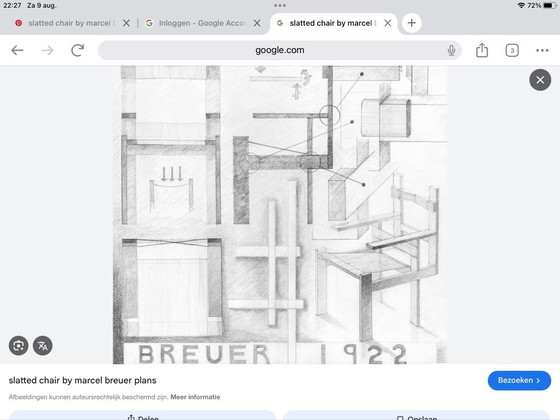The image size is (560, 420).
Task: Close the image preview with X
Action: pyautogui.click(x=540, y=80)
